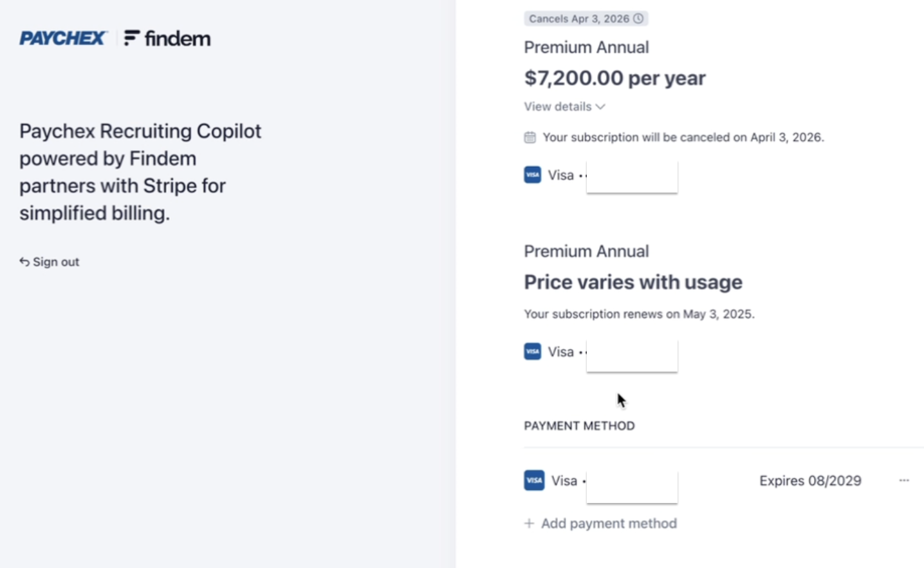Click Visa card icon in Payment Method section
Image resolution: width=924 pixels, height=568 pixels.
[x=534, y=480]
